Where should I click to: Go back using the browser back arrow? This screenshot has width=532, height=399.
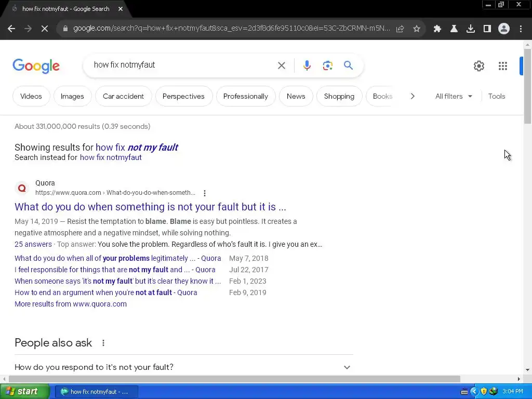tap(11, 29)
